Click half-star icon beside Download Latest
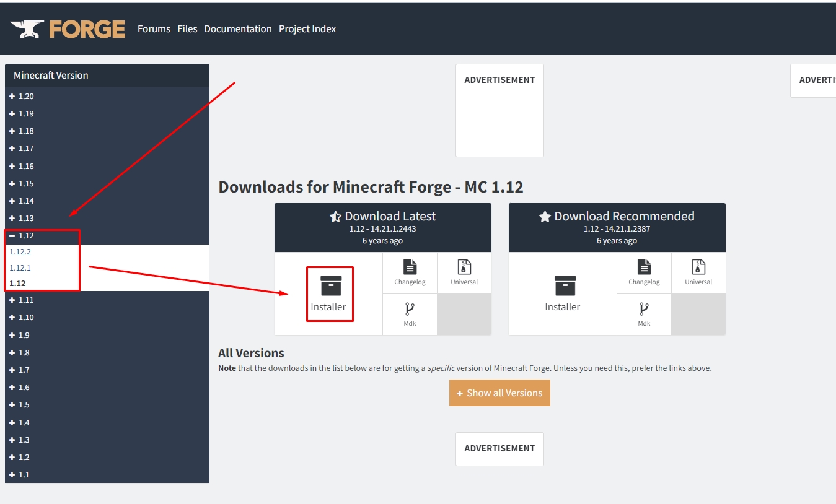The image size is (836, 504). (x=335, y=217)
